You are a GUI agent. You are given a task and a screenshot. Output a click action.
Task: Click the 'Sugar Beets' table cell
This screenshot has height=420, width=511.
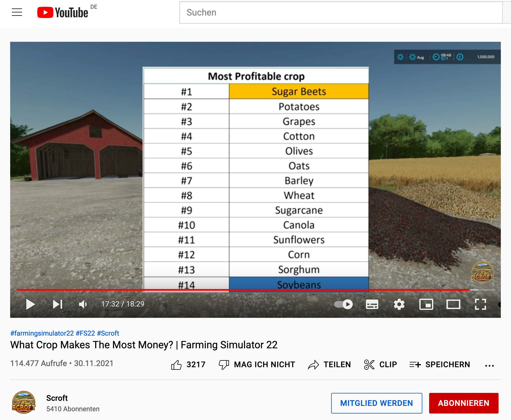click(299, 91)
